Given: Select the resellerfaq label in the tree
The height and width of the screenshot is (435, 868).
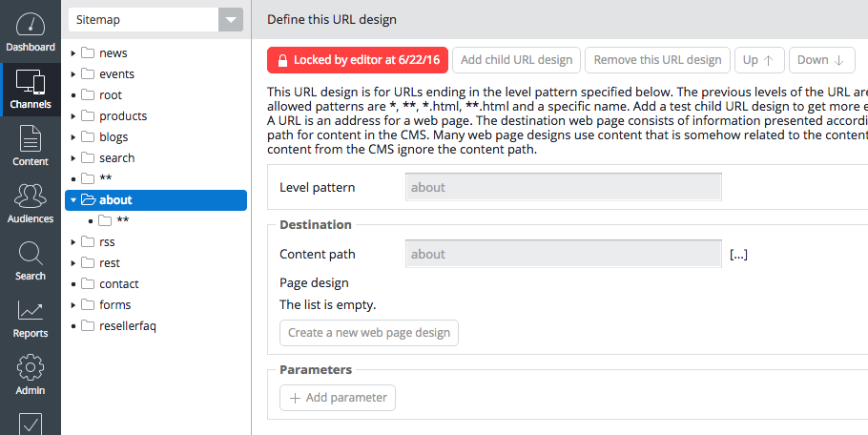Looking at the screenshot, I should [127, 326].
